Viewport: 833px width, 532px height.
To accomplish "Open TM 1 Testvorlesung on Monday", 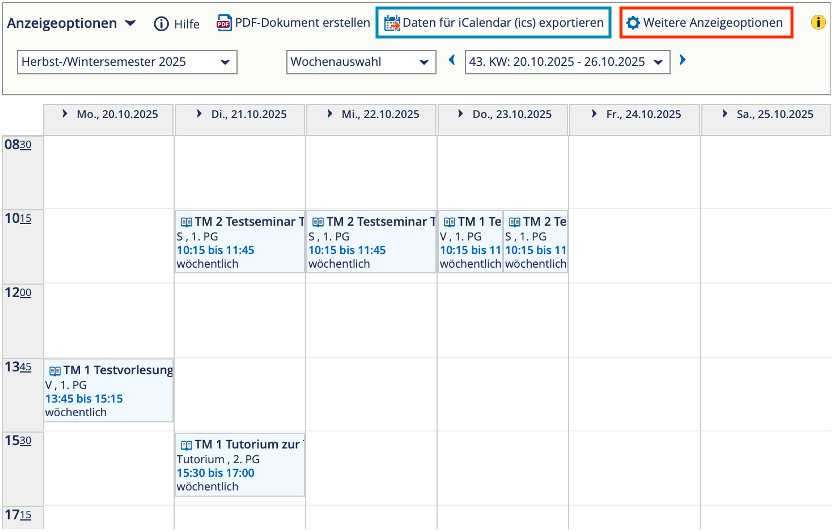I will 118,370.
